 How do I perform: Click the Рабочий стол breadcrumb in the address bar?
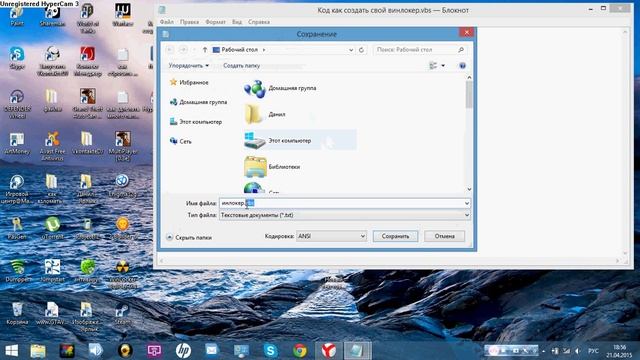coord(239,50)
